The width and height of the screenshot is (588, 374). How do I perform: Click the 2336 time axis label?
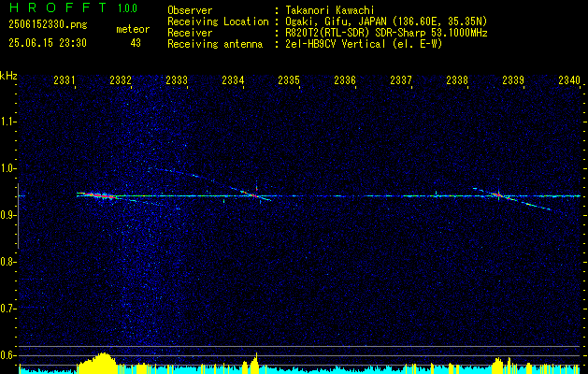pyautogui.click(x=345, y=80)
